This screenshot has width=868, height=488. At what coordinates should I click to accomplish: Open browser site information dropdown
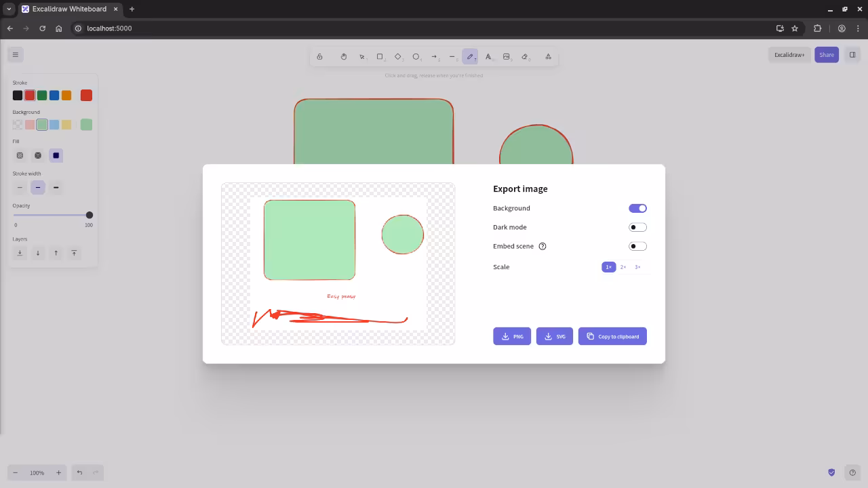tap(78, 28)
